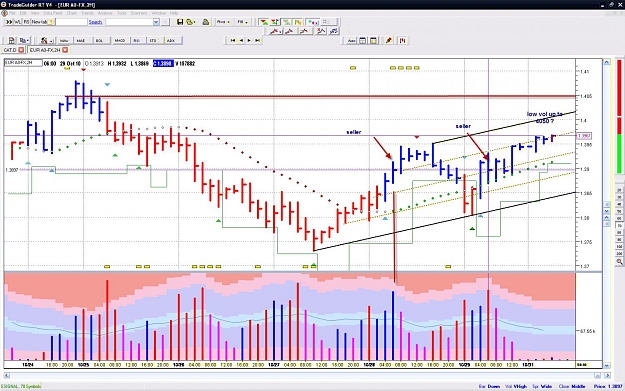This screenshot has width=625, height=391.
Task: Open the Chart menu
Action: point(72,13)
